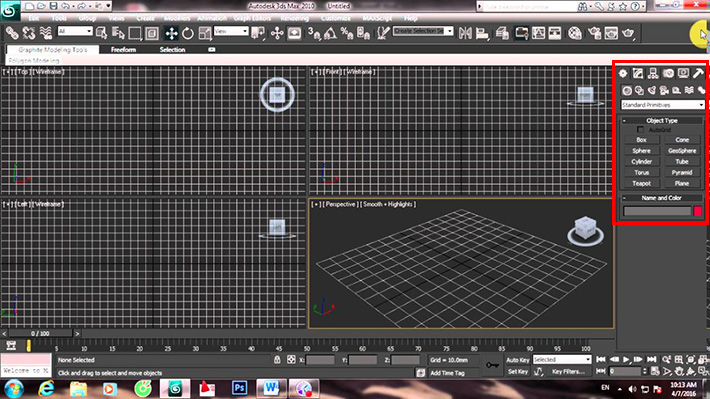Open Select by Name dialog
This screenshot has height=399, width=710.
[118, 33]
